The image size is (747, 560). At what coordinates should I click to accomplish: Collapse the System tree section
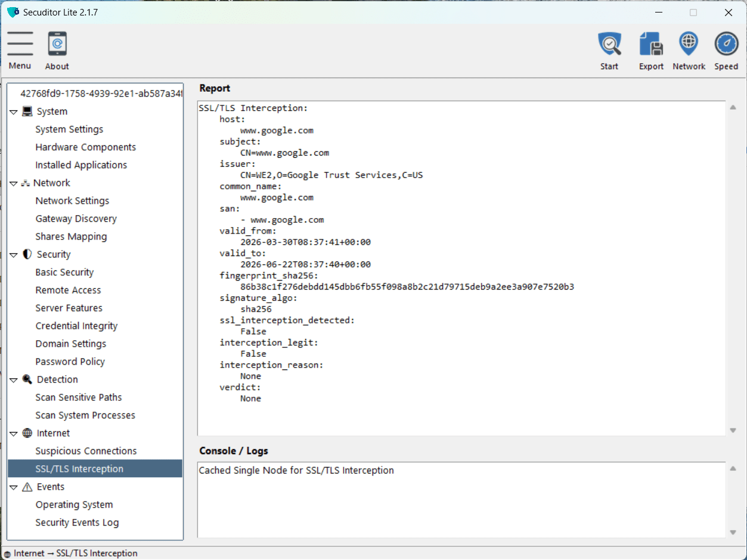tap(14, 112)
